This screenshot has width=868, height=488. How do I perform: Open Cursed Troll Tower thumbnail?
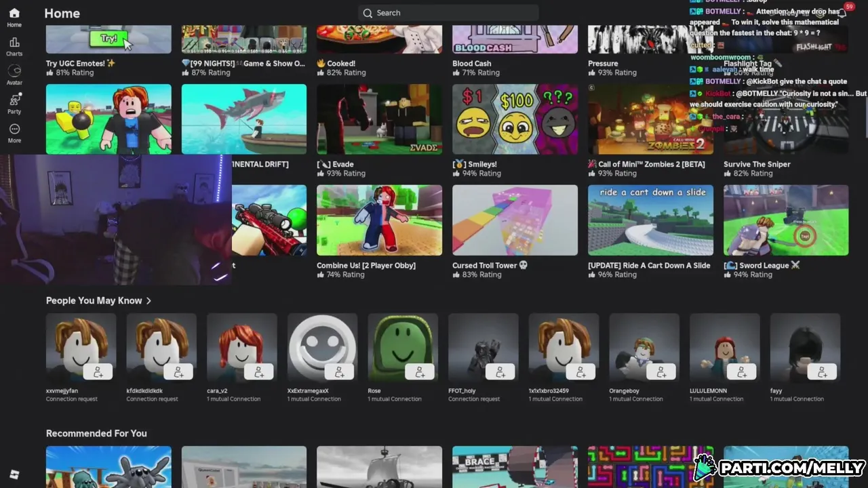[515, 220]
